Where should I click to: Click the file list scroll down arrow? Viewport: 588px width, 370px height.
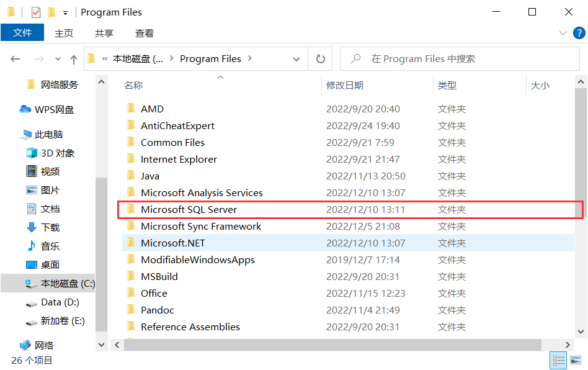click(581, 332)
